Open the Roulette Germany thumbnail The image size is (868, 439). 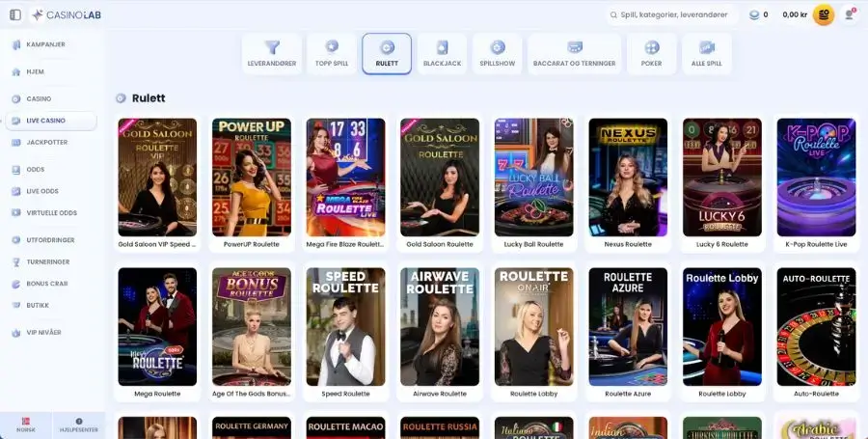pyautogui.click(x=252, y=428)
